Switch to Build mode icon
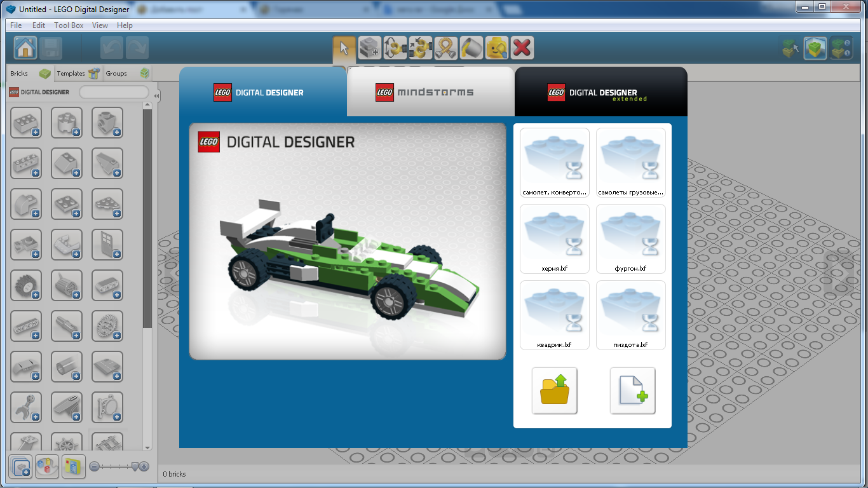 [x=790, y=48]
